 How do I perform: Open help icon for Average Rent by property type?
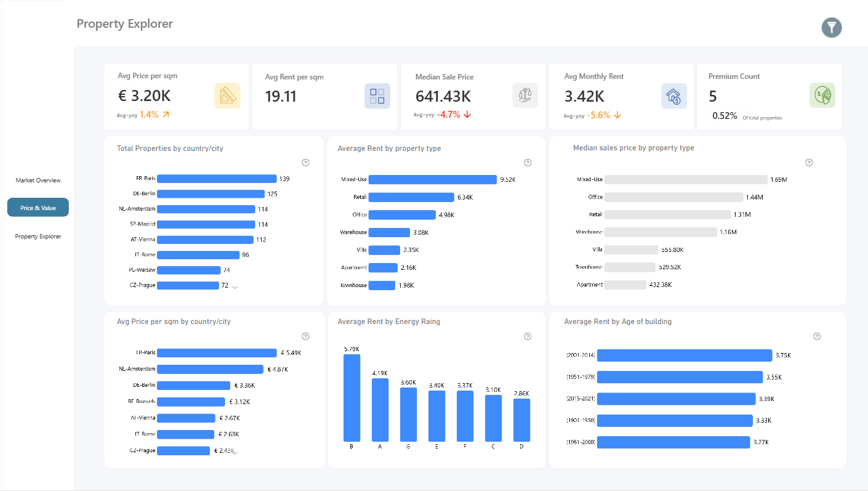coord(528,163)
